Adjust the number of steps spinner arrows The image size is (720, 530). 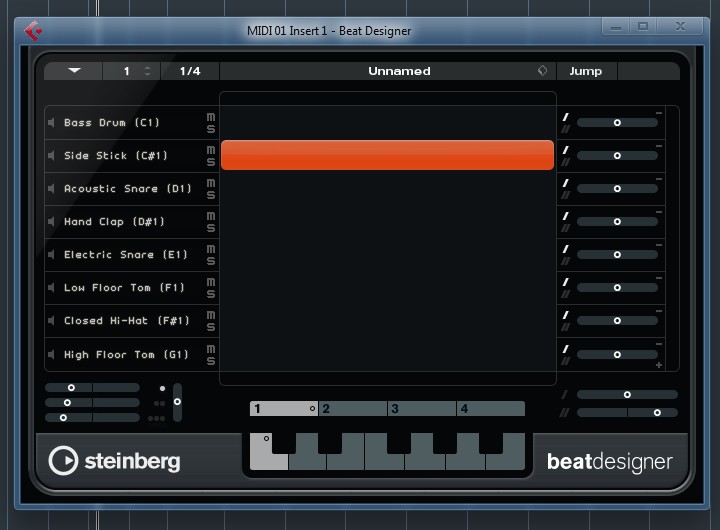[x=147, y=71]
